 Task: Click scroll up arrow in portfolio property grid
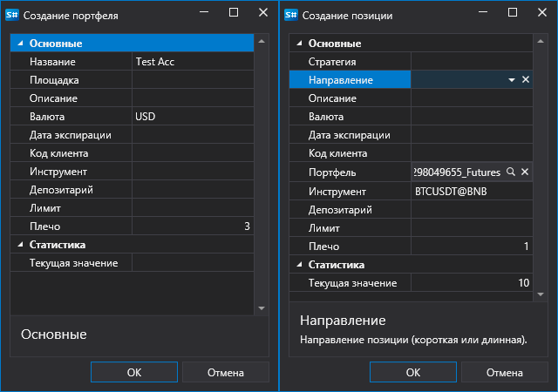[262, 41]
